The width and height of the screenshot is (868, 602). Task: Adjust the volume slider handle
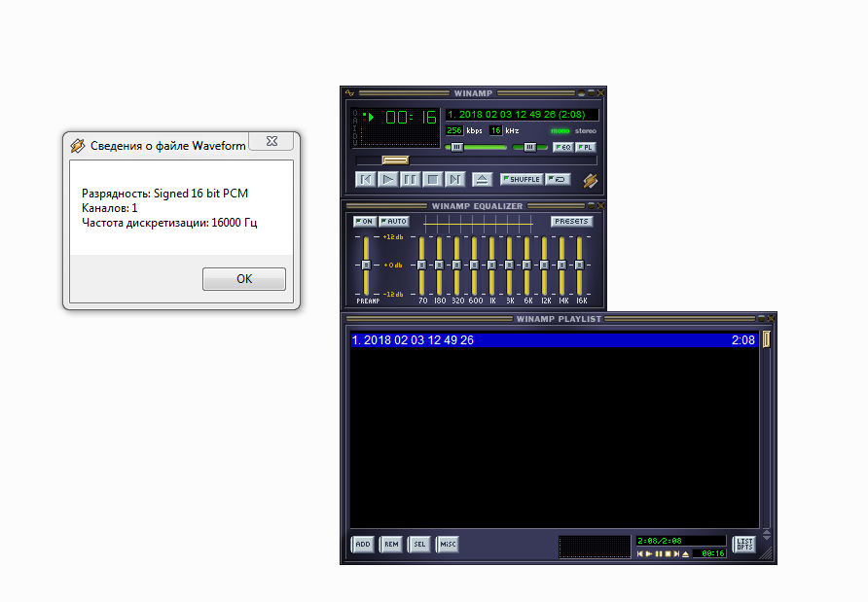pos(456,147)
